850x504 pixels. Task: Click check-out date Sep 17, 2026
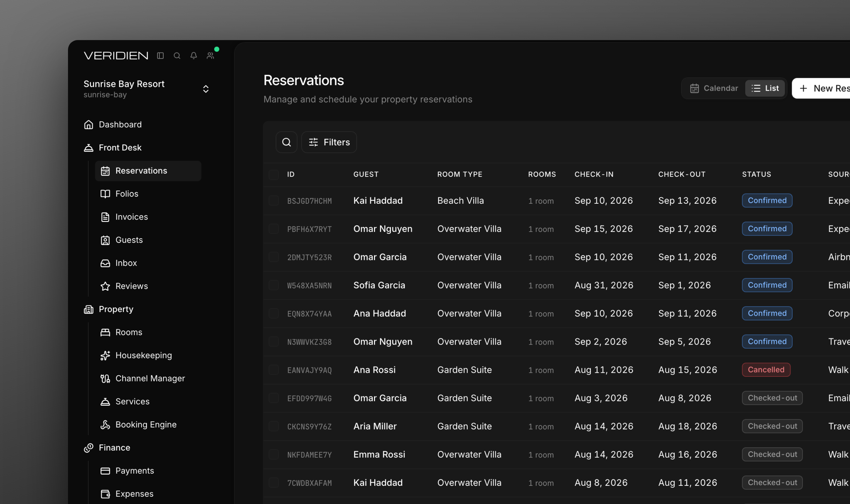pyautogui.click(x=687, y=229)
